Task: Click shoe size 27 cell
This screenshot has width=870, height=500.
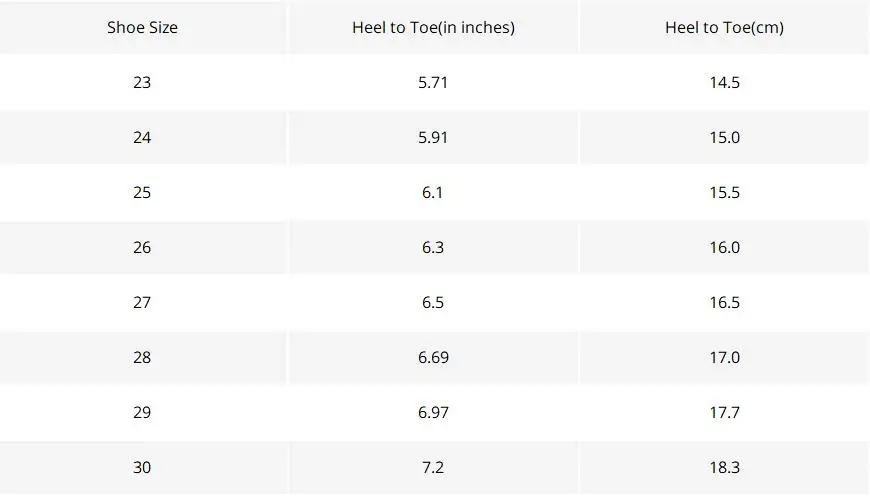Action: pyautogui.click(x=143, y=302)
